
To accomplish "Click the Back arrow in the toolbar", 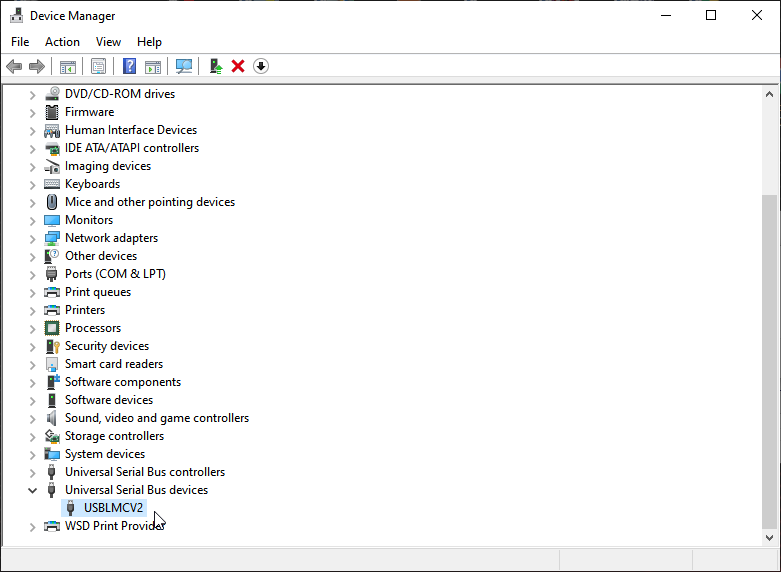I will (14, 66).
